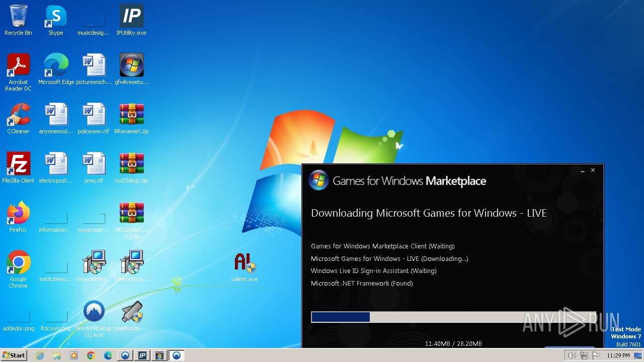Image resolution: width=644 pixels, height=362 pixels.
Task: Click the 11:29 PM taskbar clock
Action: (618, 355)
